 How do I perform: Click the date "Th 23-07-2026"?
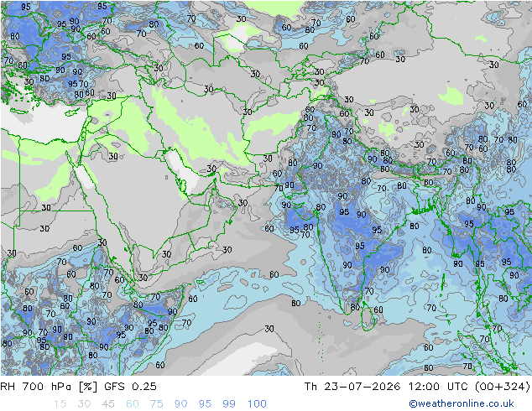(x=352, y=387)
